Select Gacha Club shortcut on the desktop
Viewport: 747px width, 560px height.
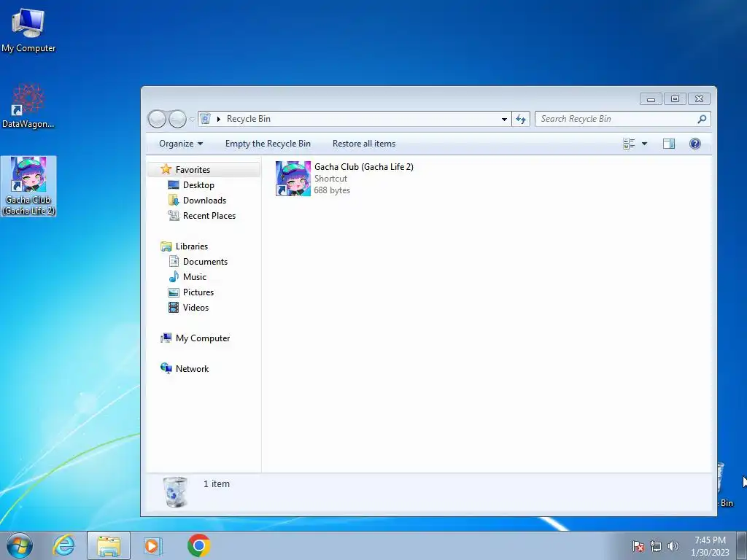point(28,186)
